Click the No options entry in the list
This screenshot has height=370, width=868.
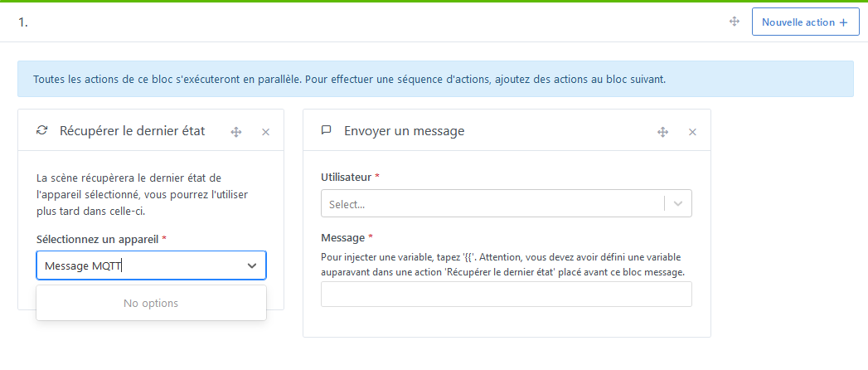pos(151,303)
